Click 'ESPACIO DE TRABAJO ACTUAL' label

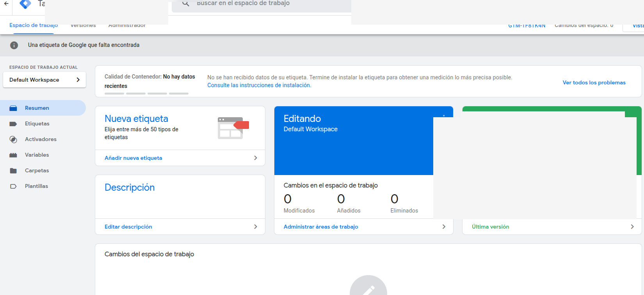pos(43,67)
